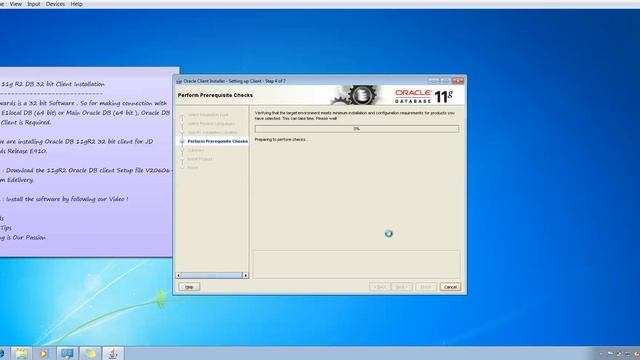Click the greyed-out Back button
The image size is (640, 360).
380,287
